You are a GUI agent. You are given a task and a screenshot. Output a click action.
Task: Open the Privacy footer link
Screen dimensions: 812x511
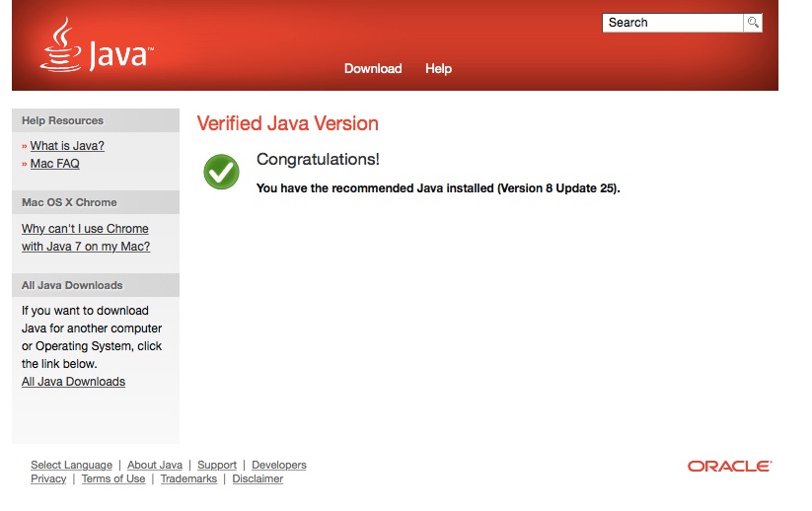48,478
